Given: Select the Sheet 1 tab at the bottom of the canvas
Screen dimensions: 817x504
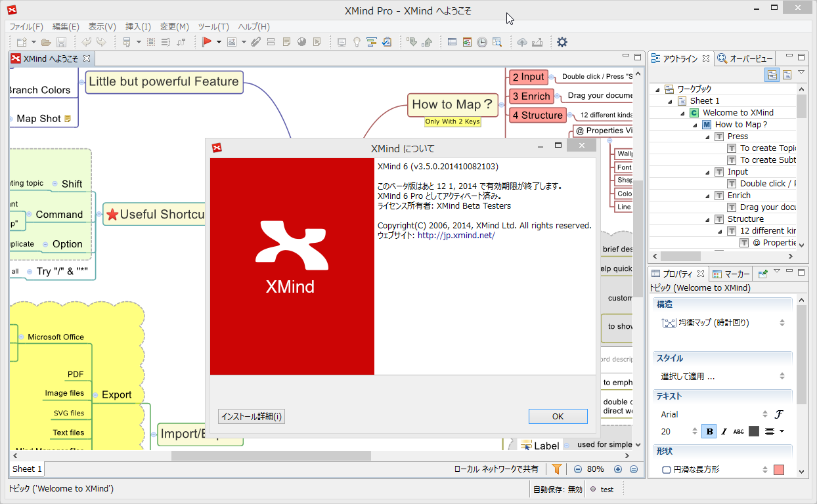Looking at the screenshot, I should [x=28, y=469].
